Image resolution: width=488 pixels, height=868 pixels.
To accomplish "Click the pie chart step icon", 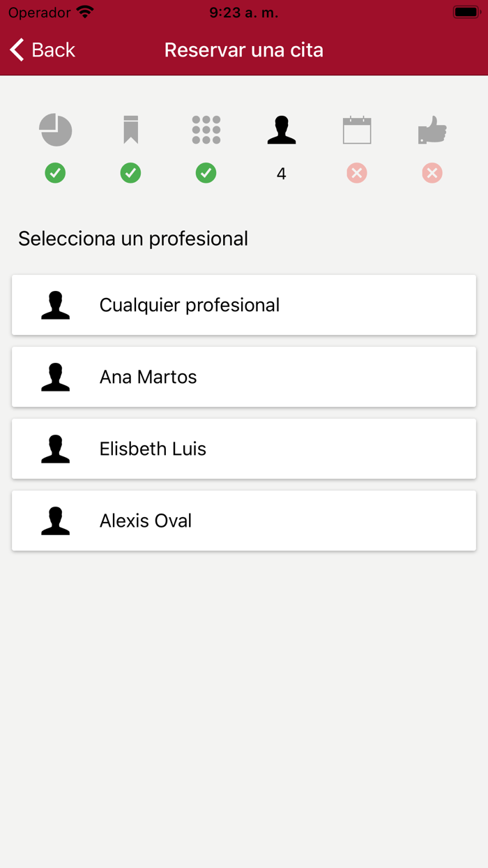I will pyautogui.click(x=56, y=130).
